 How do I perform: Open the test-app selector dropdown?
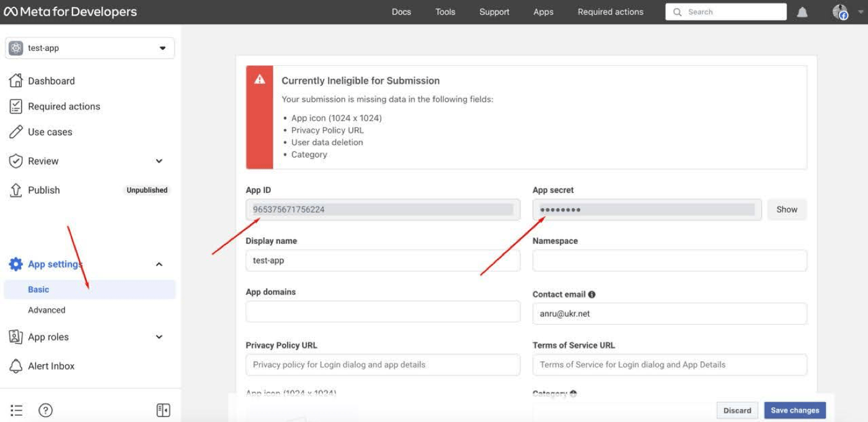90,48
